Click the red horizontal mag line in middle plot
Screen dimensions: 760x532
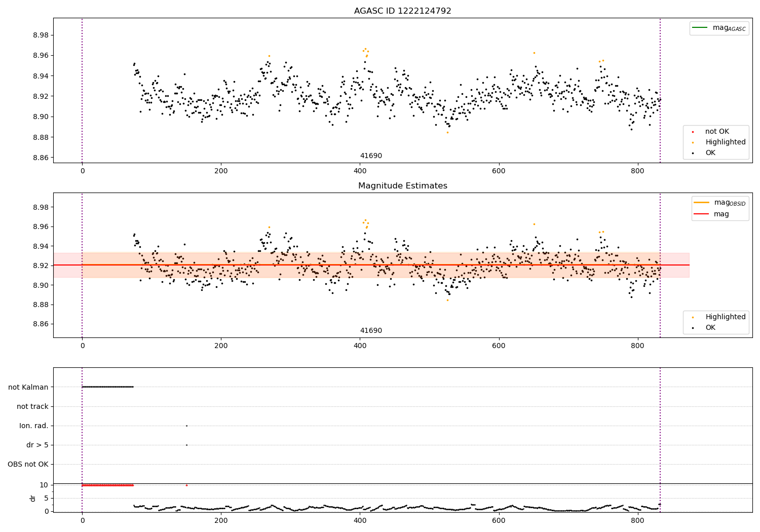pyautogui.click(x=371, y=265)
